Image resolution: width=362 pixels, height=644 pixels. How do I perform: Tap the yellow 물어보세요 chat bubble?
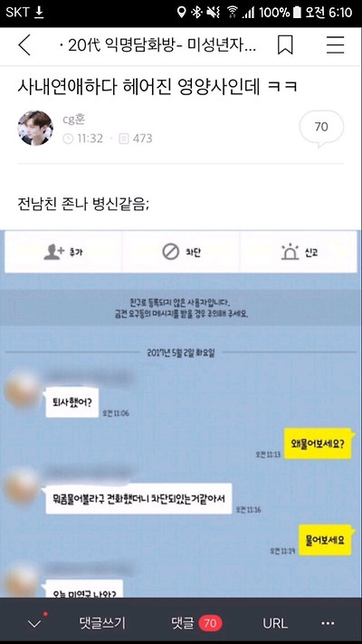tap(325, 540)
